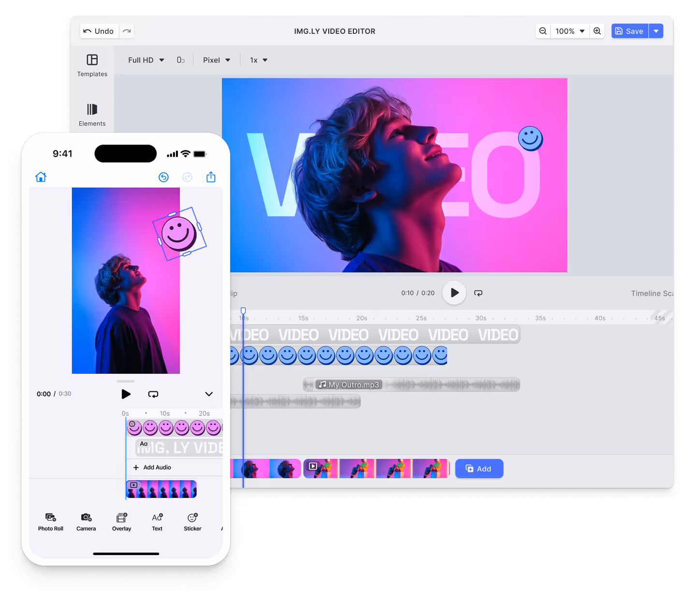Play the video on the phone

click(126, 394)
